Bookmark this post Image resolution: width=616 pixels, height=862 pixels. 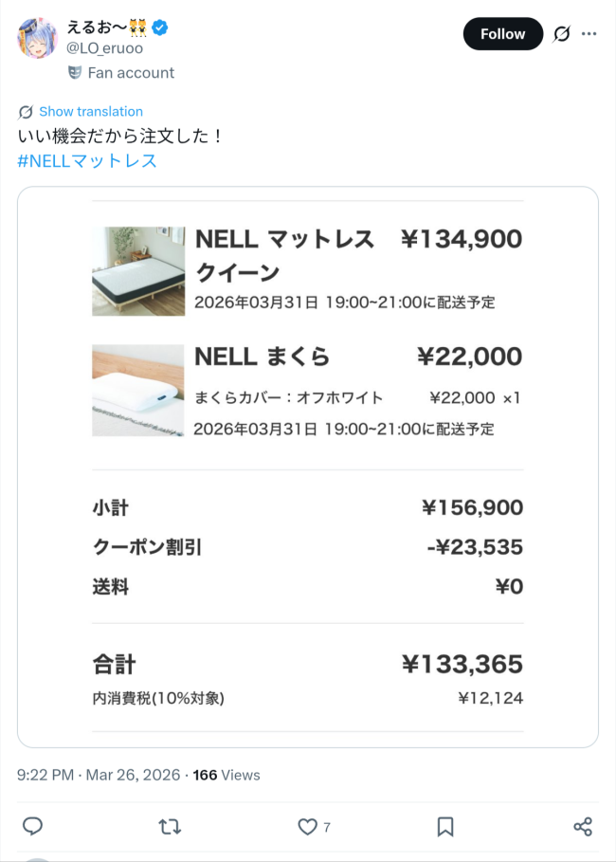click(x=445, y=827)
